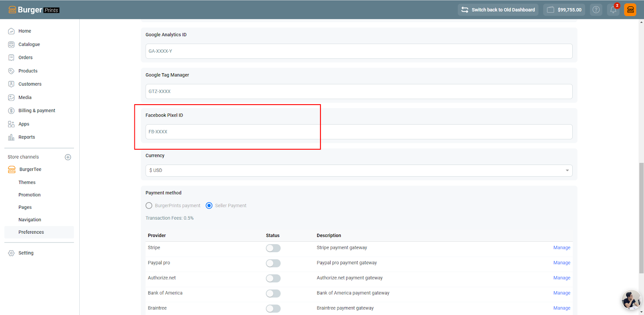Go to Home menu item

(x=25, y=31)
